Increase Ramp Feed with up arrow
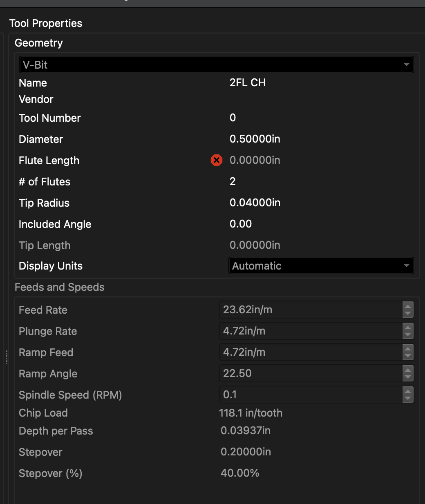This screenshot has height=504, width=425. pyautogui.click(x=408, y=348)
